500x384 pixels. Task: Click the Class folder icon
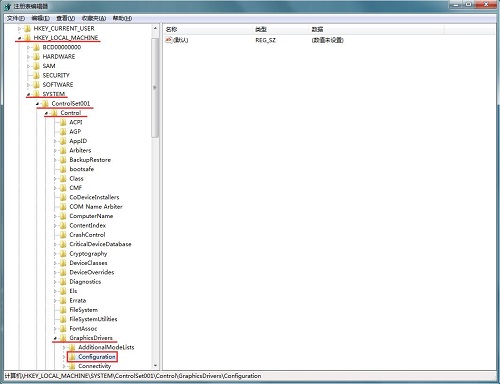coord(63,178)
